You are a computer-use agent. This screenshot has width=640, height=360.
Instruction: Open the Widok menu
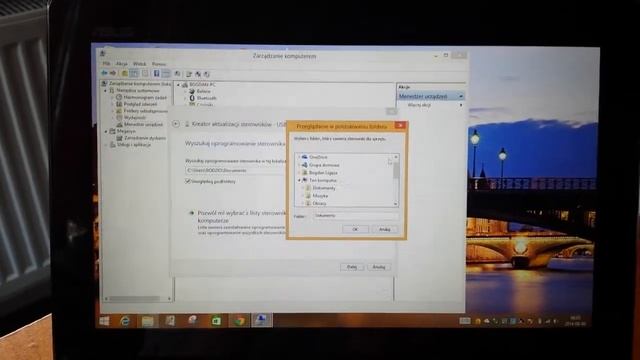pos(139,64)
